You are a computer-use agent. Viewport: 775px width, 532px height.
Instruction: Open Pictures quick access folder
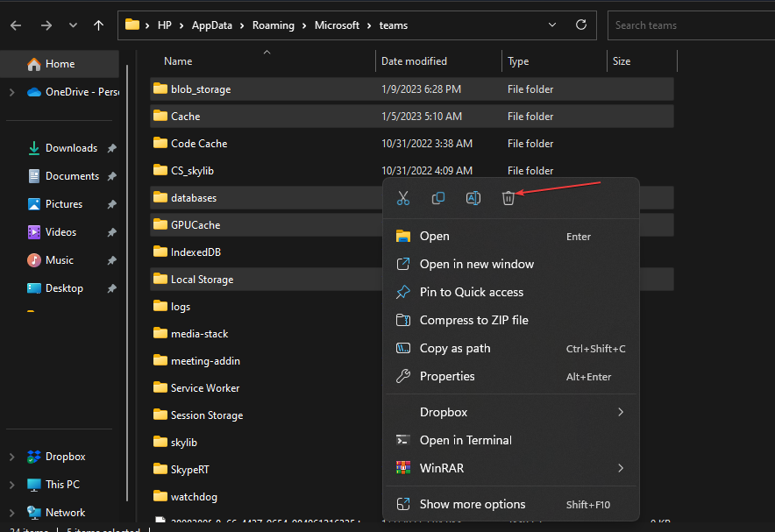point(55,204)
